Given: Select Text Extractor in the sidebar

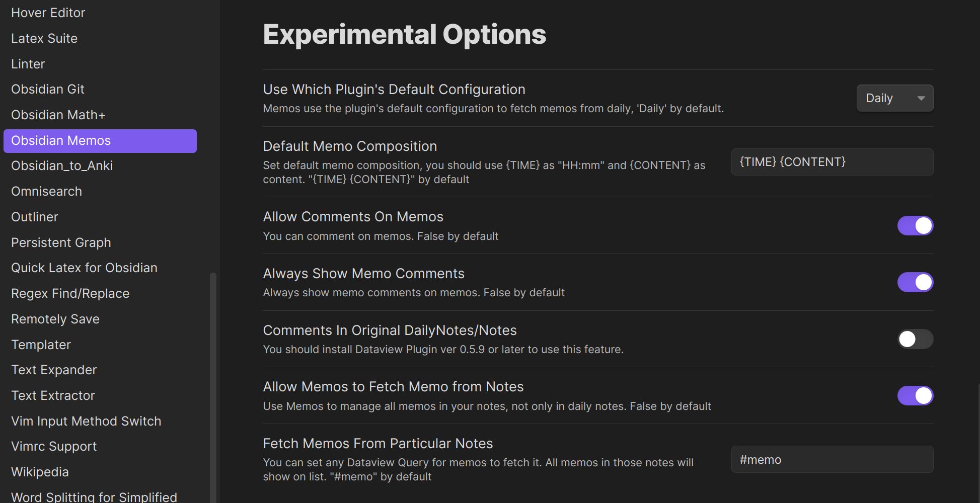Looking at the screenshot, I should click(53, 395).
